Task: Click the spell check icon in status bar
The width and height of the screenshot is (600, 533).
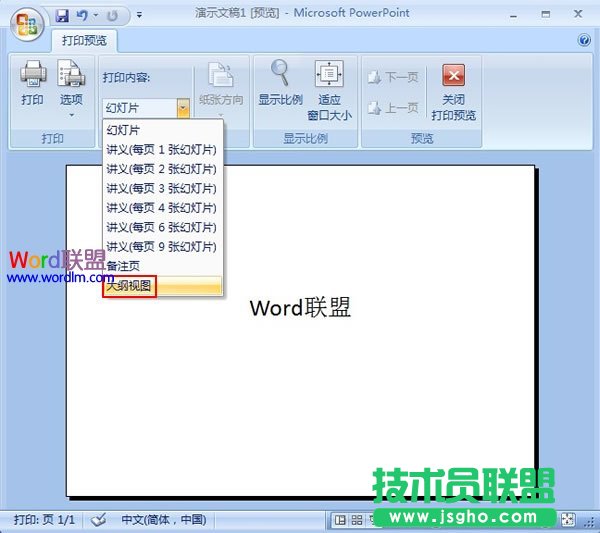Action: click(99, 520)
